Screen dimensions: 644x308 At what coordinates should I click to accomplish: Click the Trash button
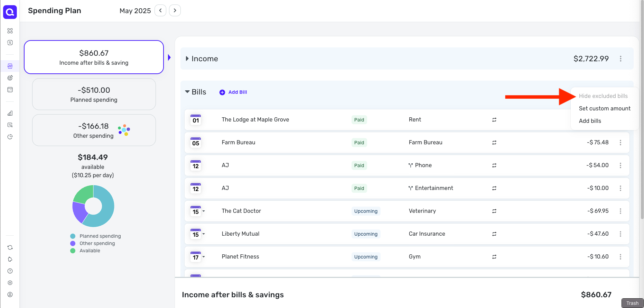coord(632,303)
